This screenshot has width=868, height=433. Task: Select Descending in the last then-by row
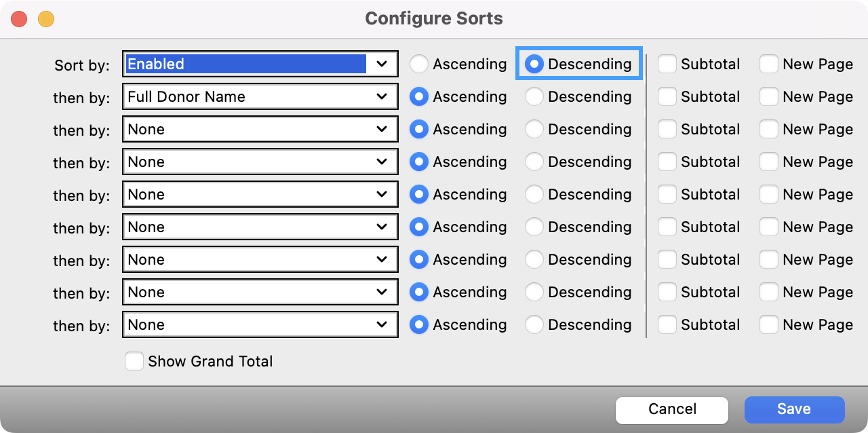point(534,324)
